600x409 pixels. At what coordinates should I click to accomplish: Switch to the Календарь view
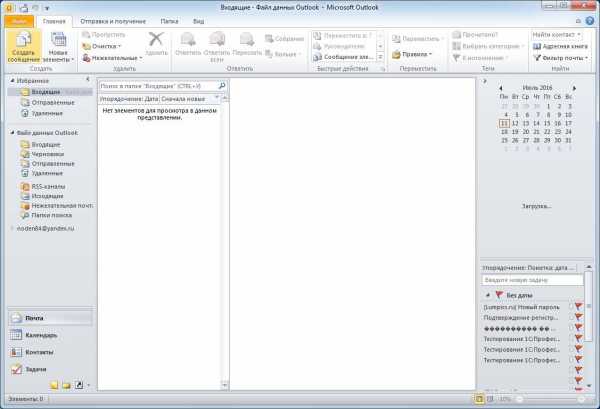(50, 335)
